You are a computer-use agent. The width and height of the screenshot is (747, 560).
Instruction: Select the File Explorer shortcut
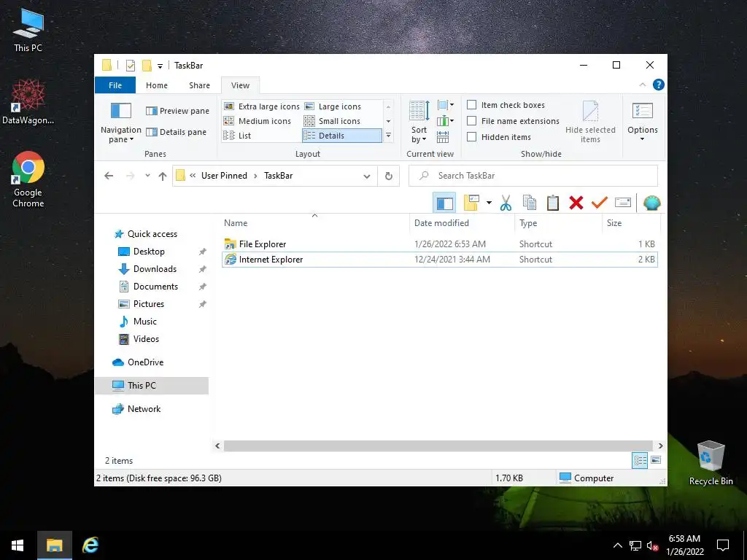click(x=440, y=244)
